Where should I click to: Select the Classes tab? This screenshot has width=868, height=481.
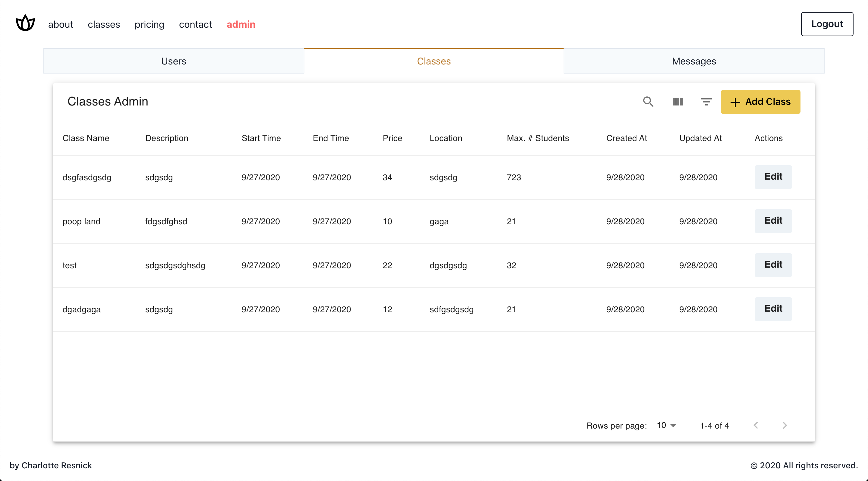pyautogui.click(x=434, y=61)
